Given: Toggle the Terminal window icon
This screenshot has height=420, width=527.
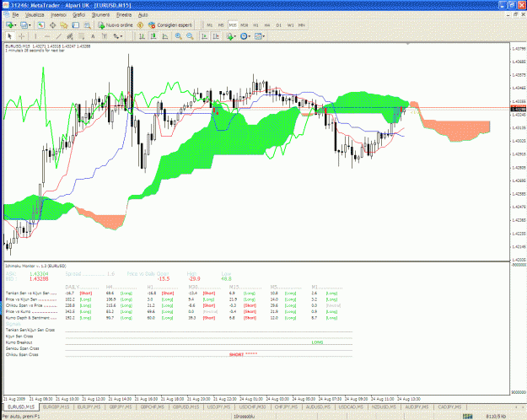Looking at the screenshot, I should pos(76,25).
